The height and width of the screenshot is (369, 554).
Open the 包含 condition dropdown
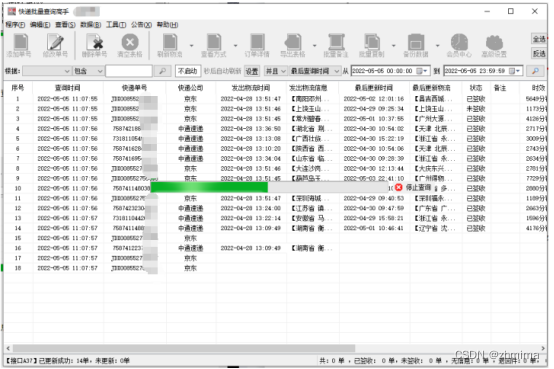(x=88, y=71)
